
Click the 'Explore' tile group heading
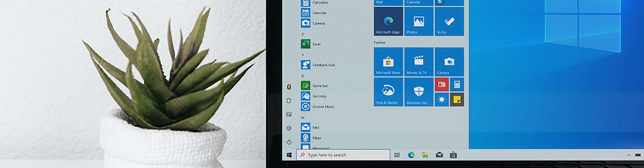pyautogui.click(x=379, y=42)
